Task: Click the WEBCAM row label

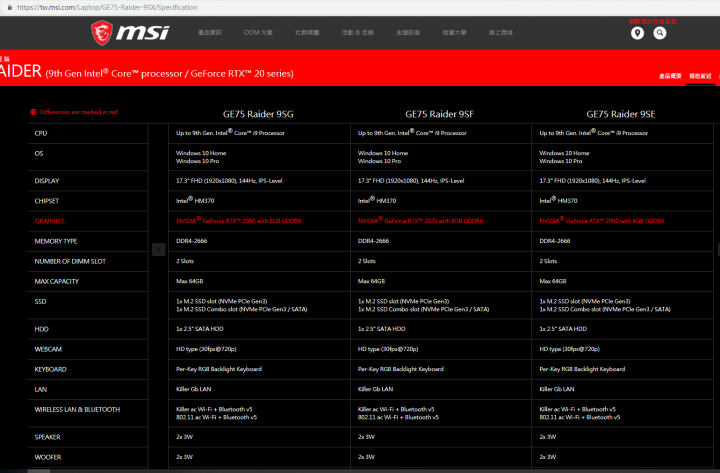Action: pos(48,349)
